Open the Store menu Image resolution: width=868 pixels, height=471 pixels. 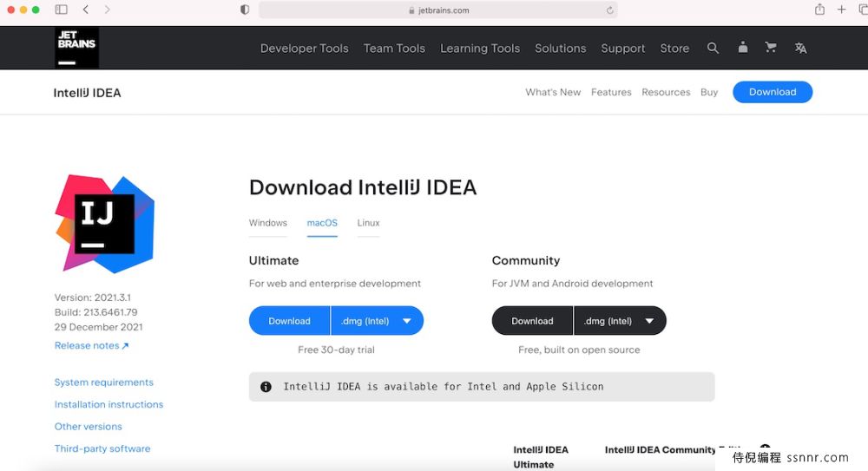(674, 49)
